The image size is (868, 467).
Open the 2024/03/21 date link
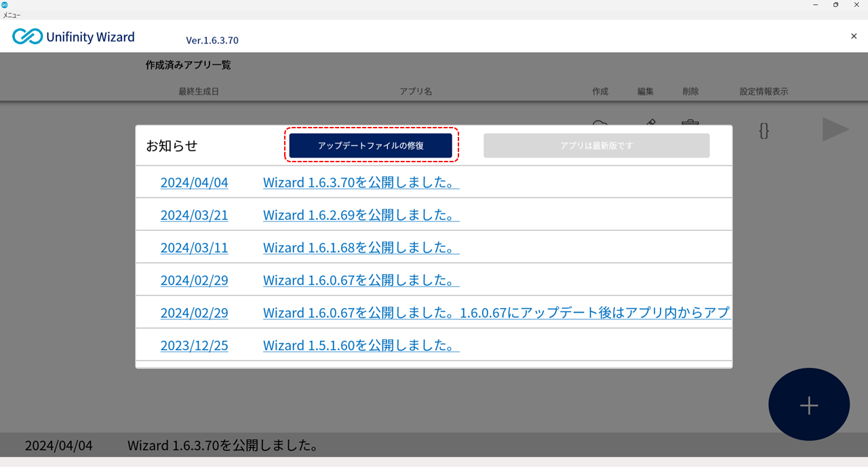[194, 215]
